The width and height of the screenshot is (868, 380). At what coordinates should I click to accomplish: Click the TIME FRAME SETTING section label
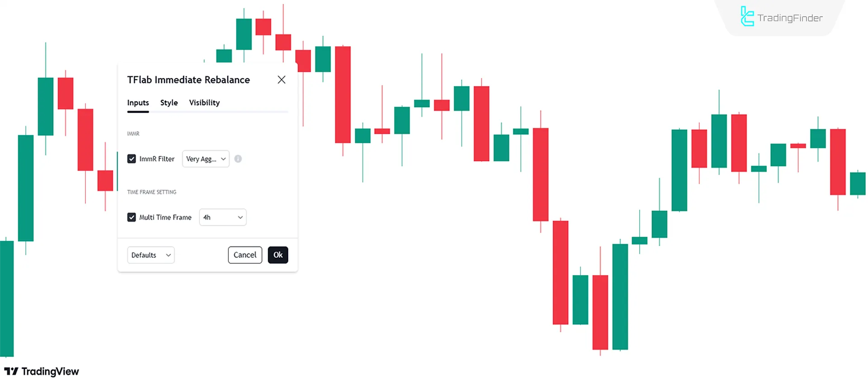coord(151,192)
